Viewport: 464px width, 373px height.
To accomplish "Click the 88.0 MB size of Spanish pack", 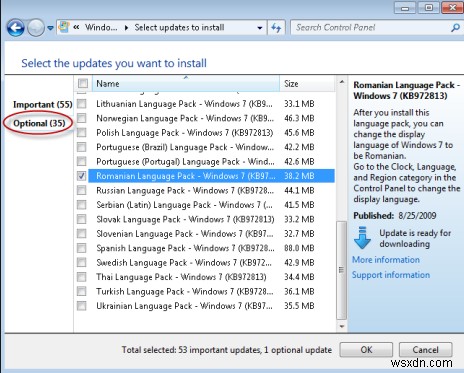I will point(299,248).
